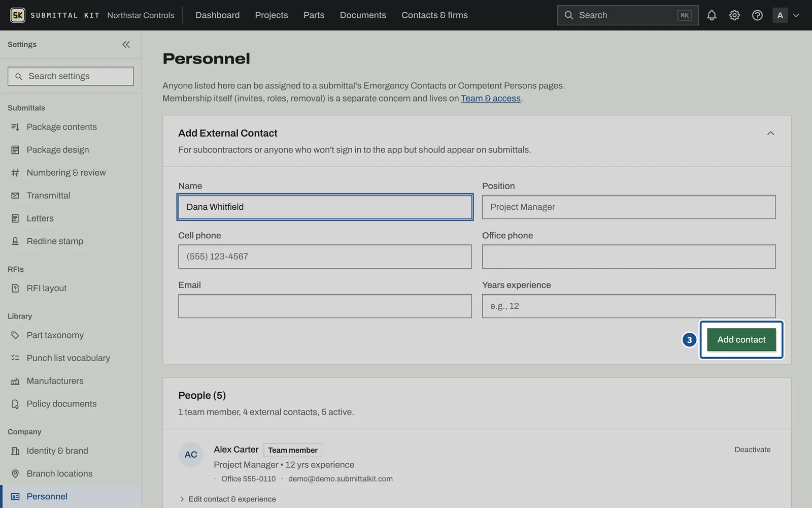Collapse the Settings sidebar with double chevron
812x508 pixels.
[x=126, y=44]
